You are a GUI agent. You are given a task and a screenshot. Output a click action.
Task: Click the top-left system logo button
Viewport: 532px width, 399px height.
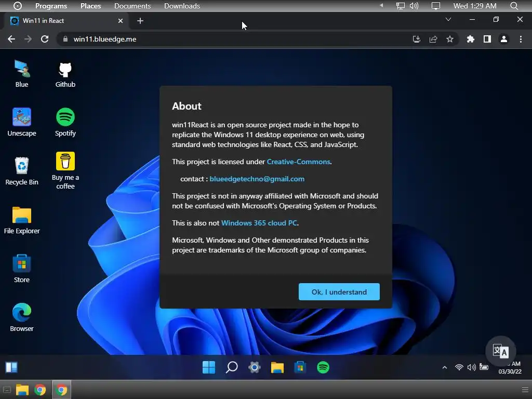pos(18,6)
